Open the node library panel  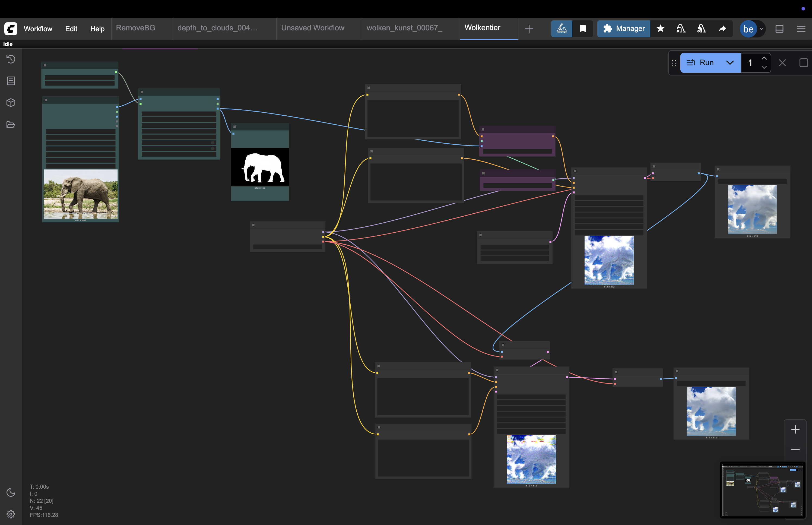[x=11, y=81]
